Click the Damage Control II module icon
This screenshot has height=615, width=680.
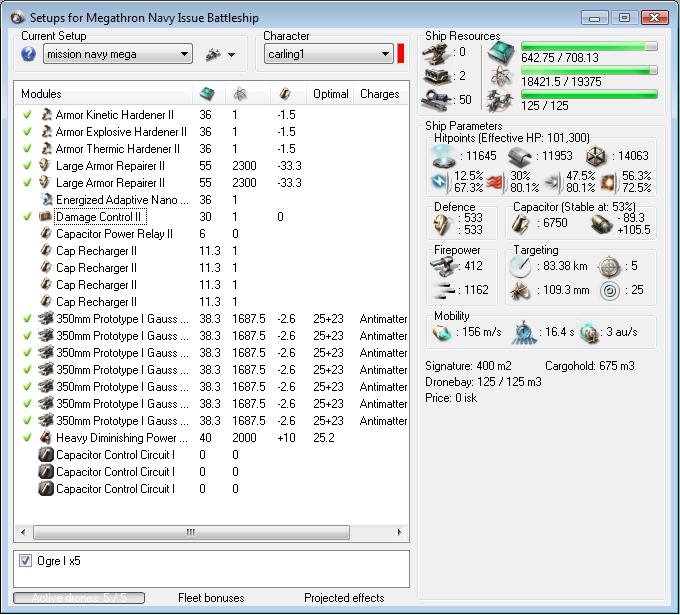point(46,216)
